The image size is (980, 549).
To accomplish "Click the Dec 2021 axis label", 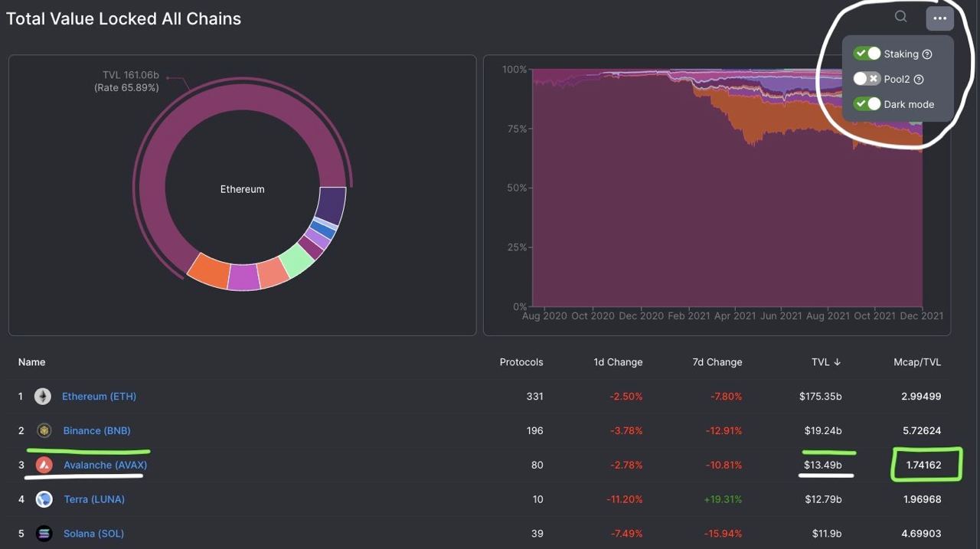I will tap(921, 315).
